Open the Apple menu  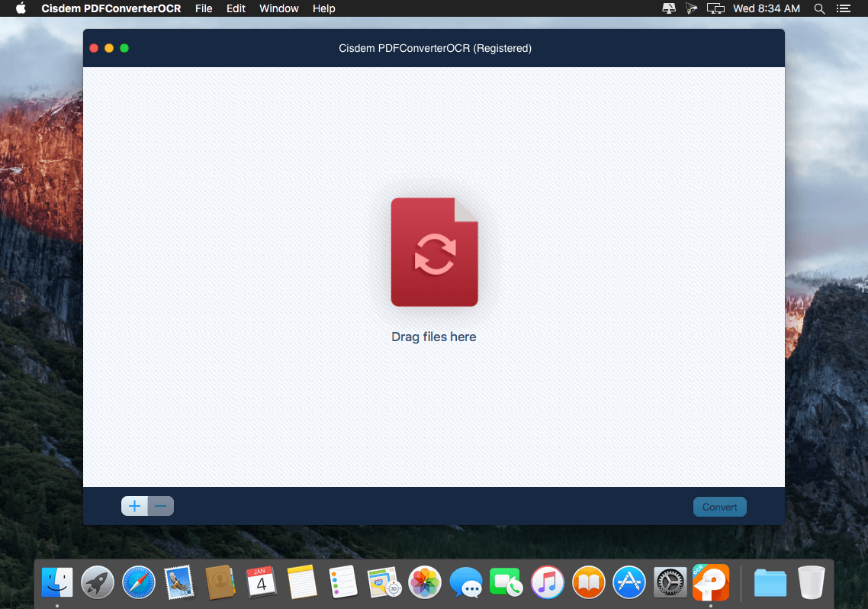(21, 8)
